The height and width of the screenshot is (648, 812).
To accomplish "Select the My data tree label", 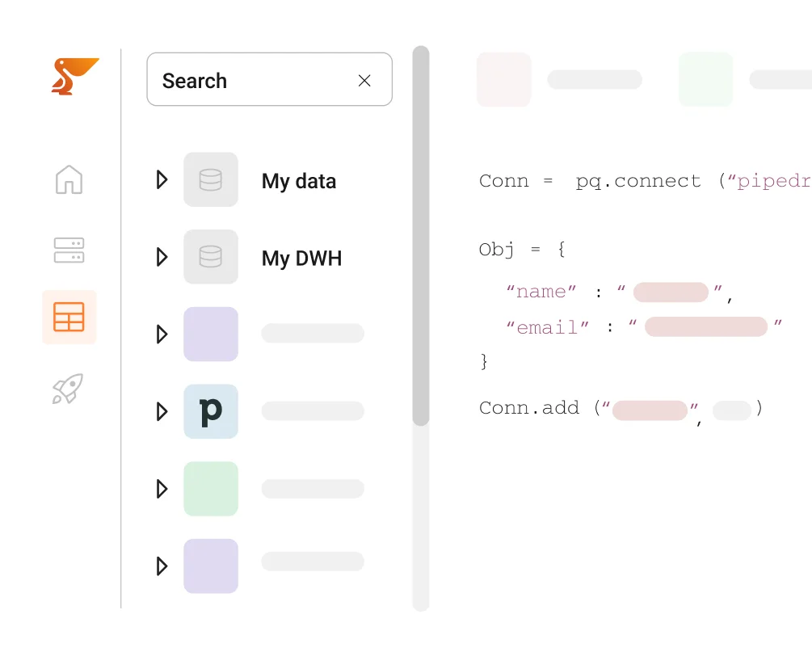I will [299, 181].
